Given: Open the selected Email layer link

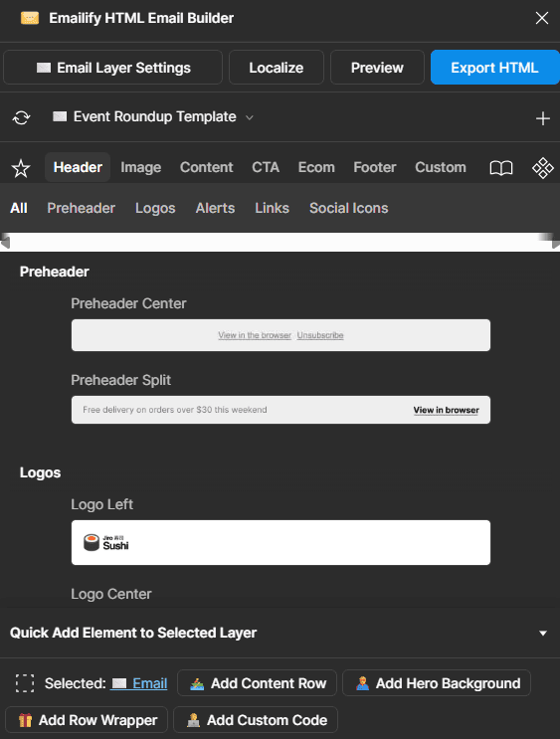Looking at the screenshot, I should (139, 683).
